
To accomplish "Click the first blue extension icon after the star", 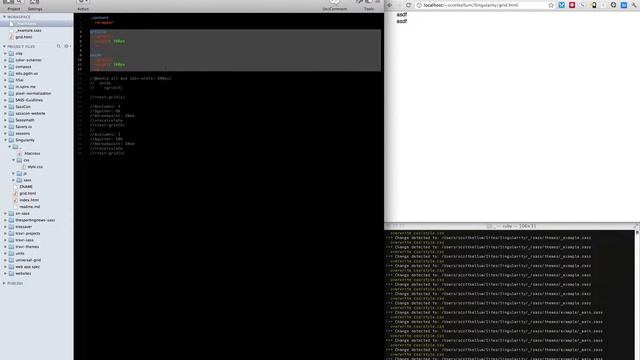I will click(562, 5).
